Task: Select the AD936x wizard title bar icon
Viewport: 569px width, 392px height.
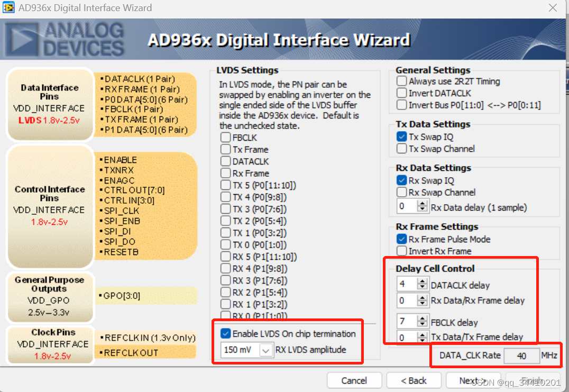Action: 8,8
